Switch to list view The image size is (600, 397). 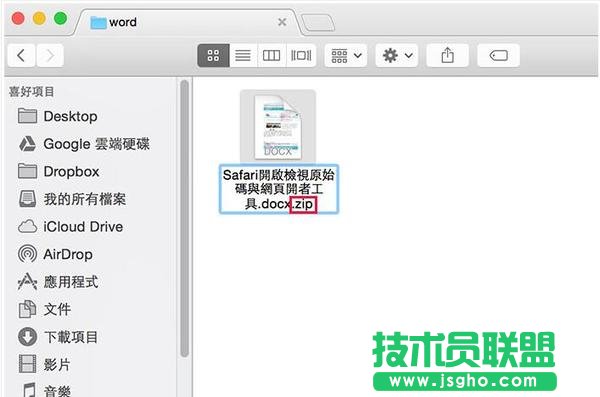click(x=243, y=56)
